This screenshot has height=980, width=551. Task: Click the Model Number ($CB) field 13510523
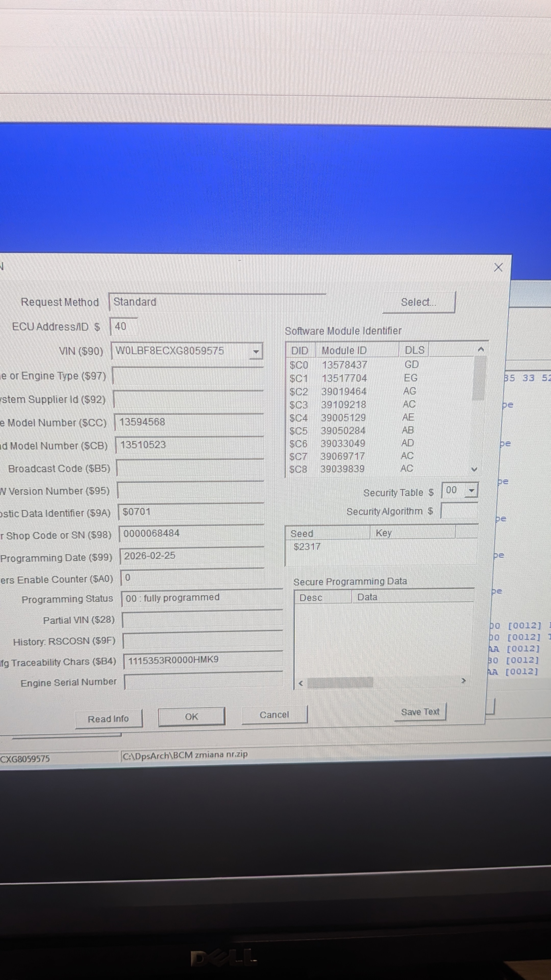pos(189,445)
